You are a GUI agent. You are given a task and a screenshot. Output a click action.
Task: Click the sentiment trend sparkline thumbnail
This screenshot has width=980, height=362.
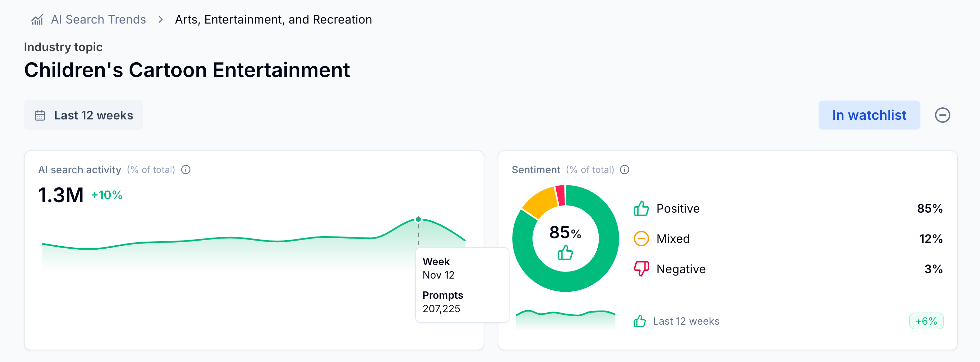click(x=565, y=319)
